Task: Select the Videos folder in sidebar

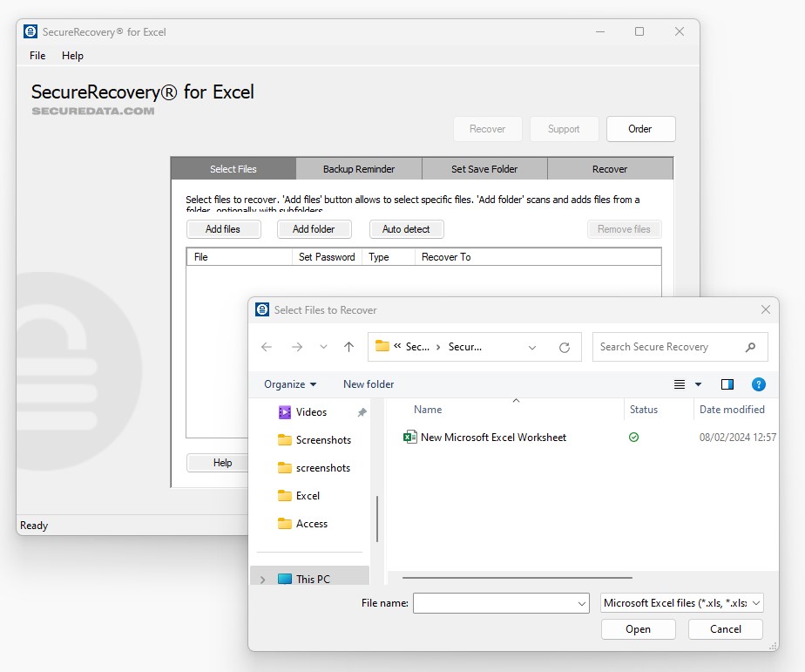Action: 311,412
